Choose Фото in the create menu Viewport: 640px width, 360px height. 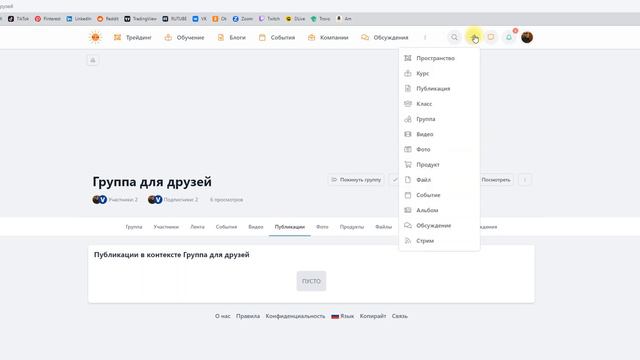point(439,149)
